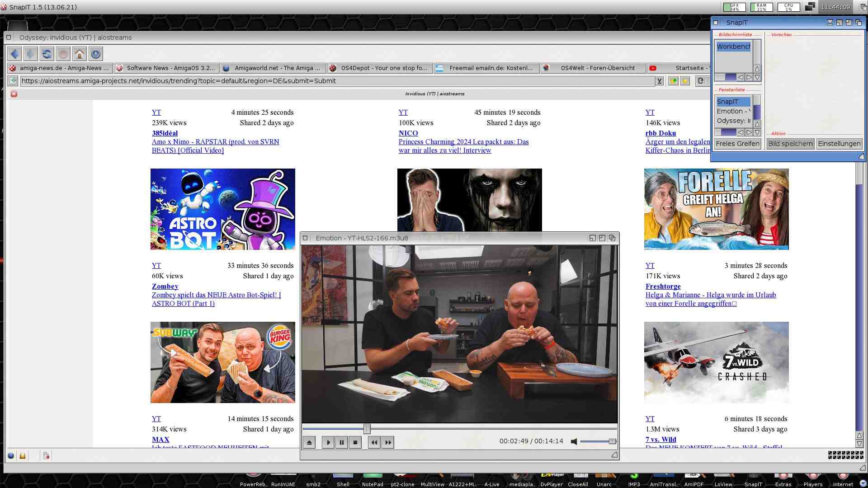Close the Invidious page tab with red X

pyautogui.click(x=14, y=94)
